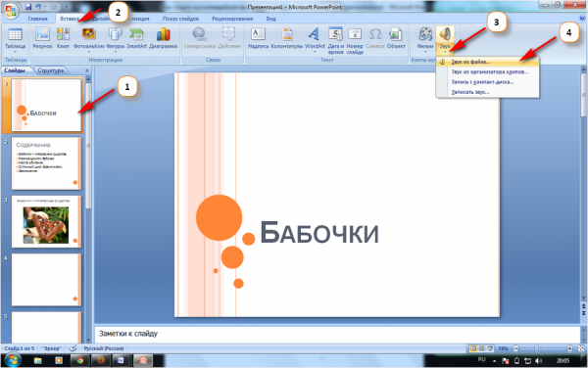Viewport: 588px width, 368px height.
Task: Zoom out with the minus button
Action: click(x=515, y=348)
